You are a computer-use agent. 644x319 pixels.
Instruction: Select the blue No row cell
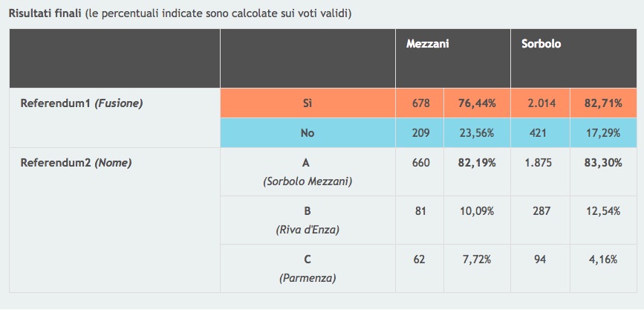(x=308, y=133)
